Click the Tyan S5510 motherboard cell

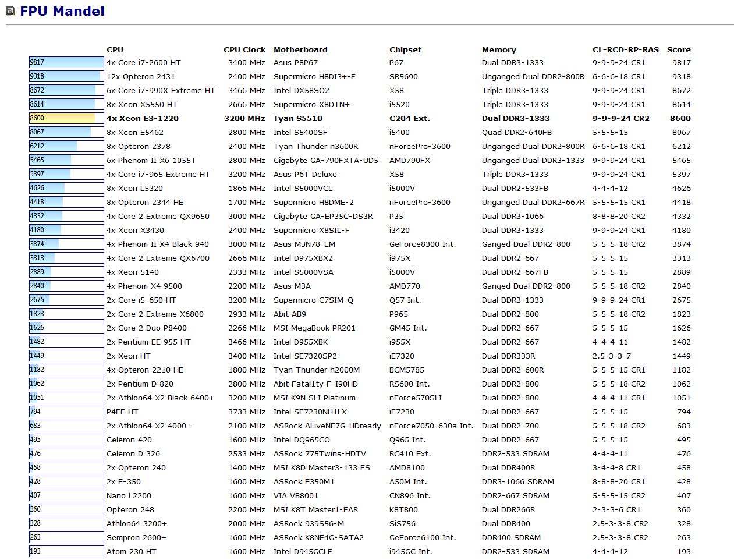[297, 119]
